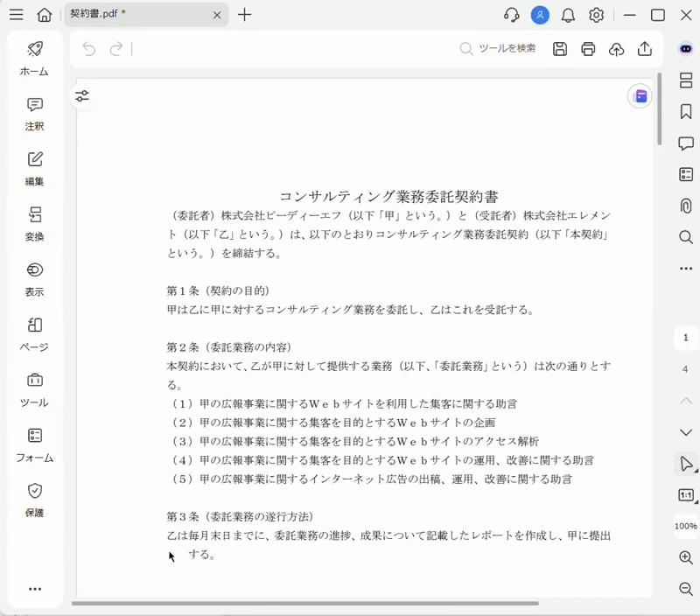Viewport: 700px width, 616px height.
Task: Zoom in using the magnifier plus icon
Action: 687,557
